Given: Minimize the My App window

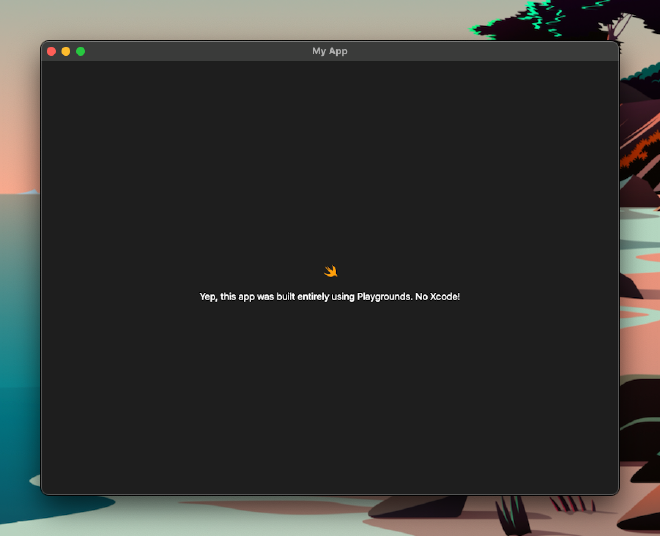Looking at the screenshot, I should (x=66, y=51).
